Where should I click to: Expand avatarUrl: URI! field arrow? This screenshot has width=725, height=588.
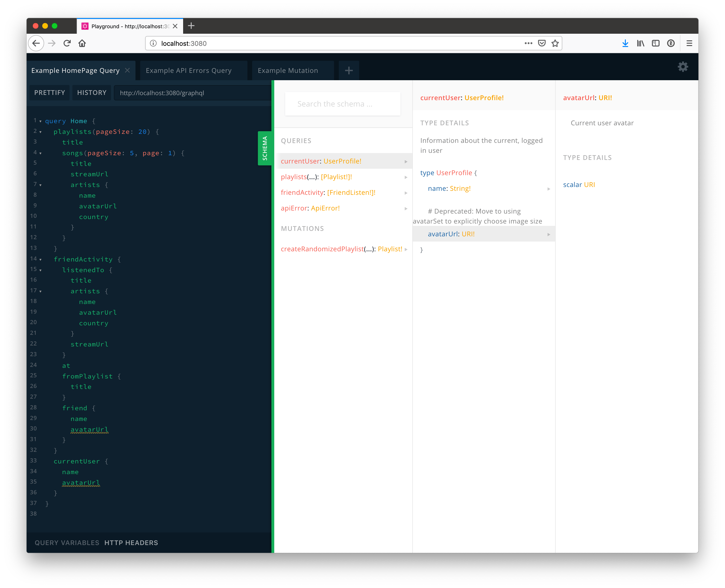[548, 234]
